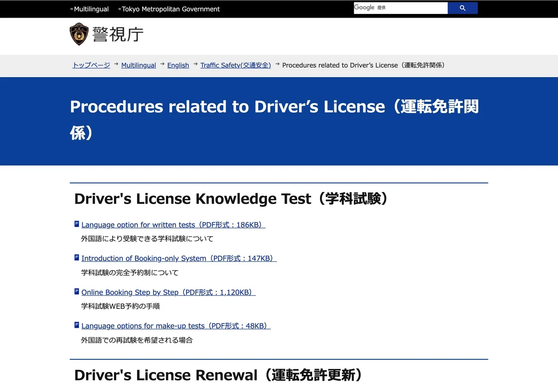Click the search magnifier button
Screen dimensions: 558x392
[463, 8]
